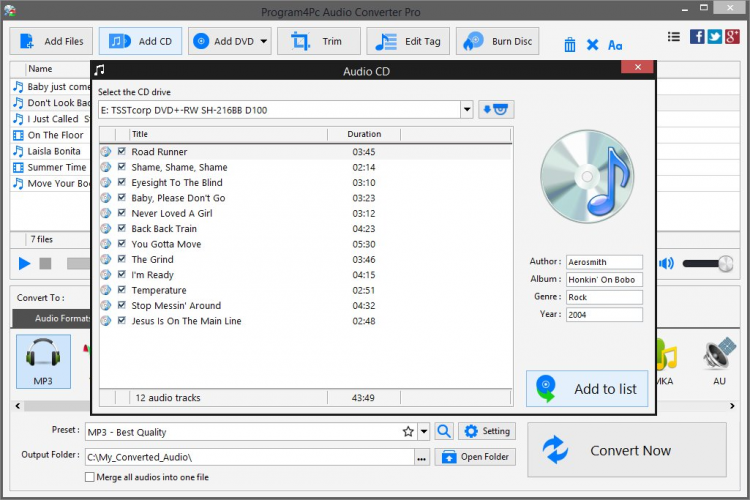The width and height of the screenshot is (750, 500).
Task: Click the Add Files toolbar button
Action: click(51, 41)
